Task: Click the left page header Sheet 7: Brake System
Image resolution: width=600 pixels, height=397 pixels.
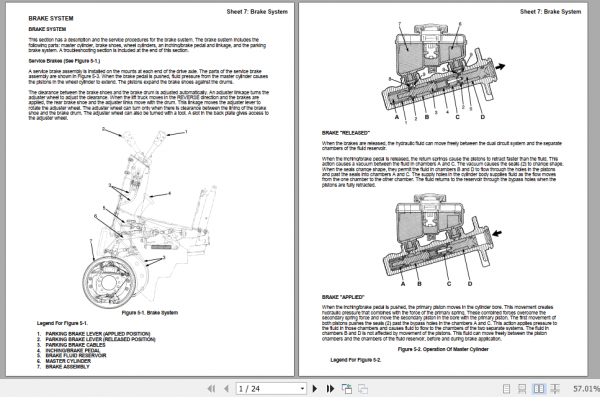Action: 257,11
